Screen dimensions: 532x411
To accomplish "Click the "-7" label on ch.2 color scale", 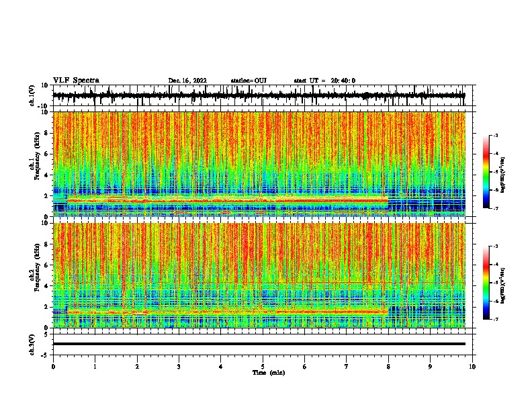I will [x=496, y=320].
